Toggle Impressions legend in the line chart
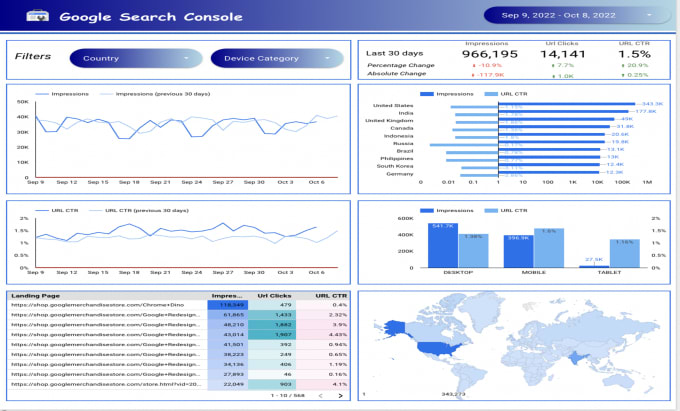The height and width of the screenshot is (411, 680). (x=62, y=94)
